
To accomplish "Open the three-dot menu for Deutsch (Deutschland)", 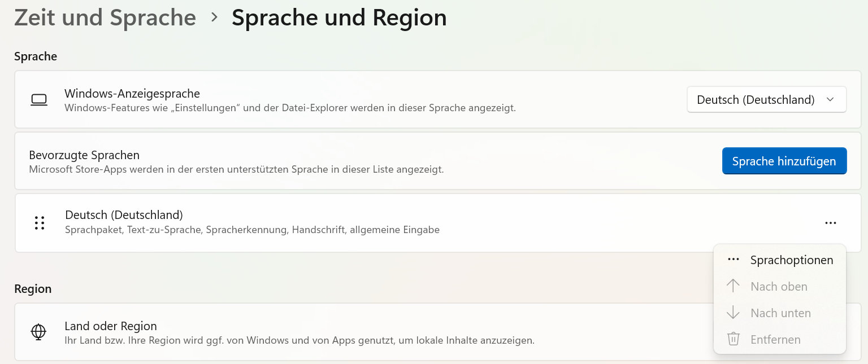I will coord(830,223).
